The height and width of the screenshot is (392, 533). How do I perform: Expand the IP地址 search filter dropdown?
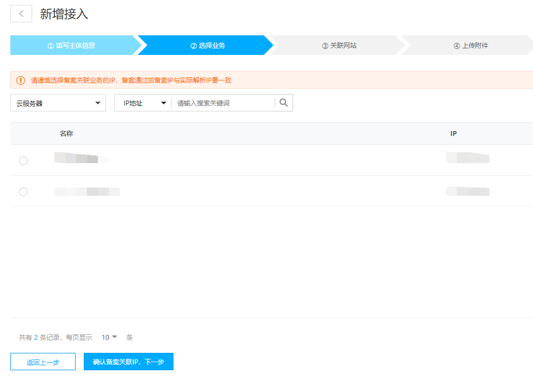point(144,103)
